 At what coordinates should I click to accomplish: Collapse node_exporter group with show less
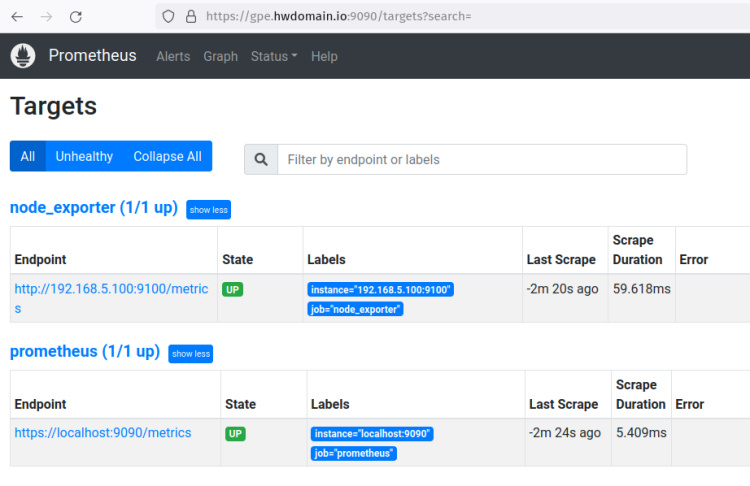pyautogui.click(x=208, y=210)
